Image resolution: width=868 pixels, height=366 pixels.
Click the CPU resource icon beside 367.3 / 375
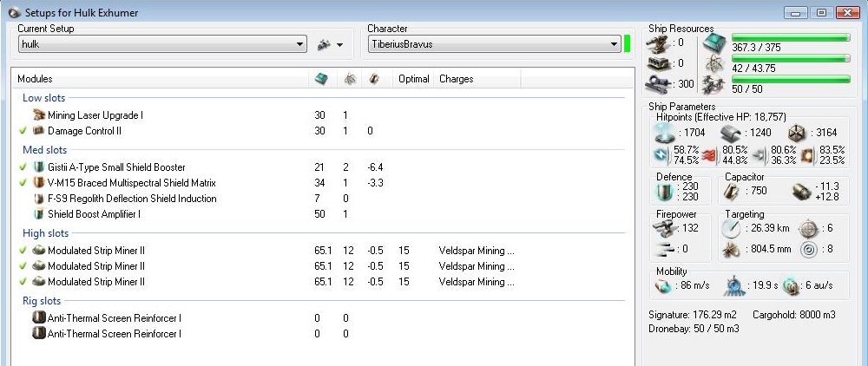pyautogui.click(x=714, y=42)
